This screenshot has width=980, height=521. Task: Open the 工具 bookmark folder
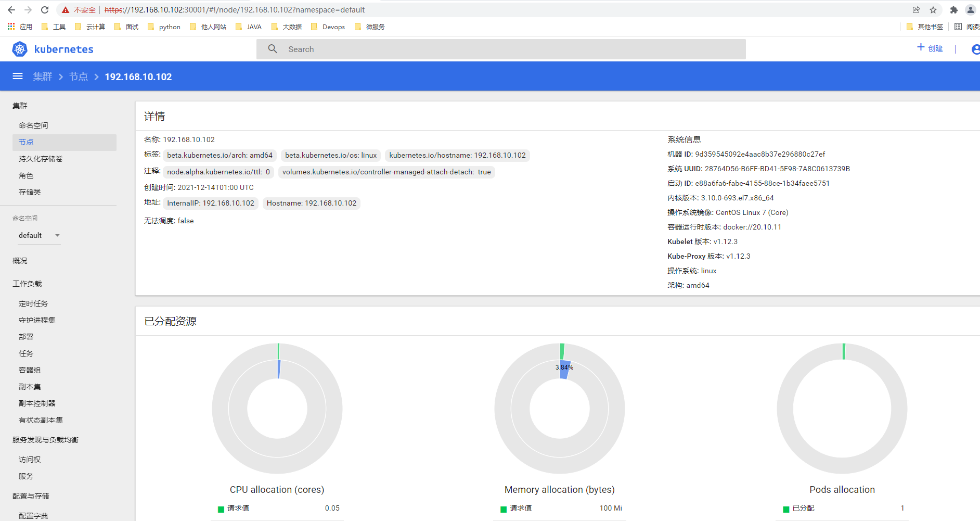(x=53, y=27)
